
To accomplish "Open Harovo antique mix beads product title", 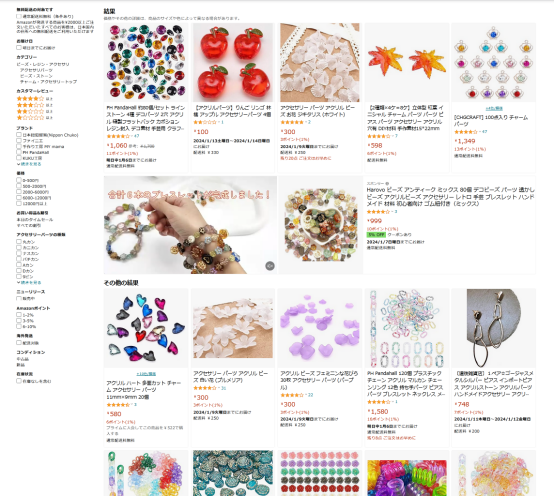I will tap(450, 197).
